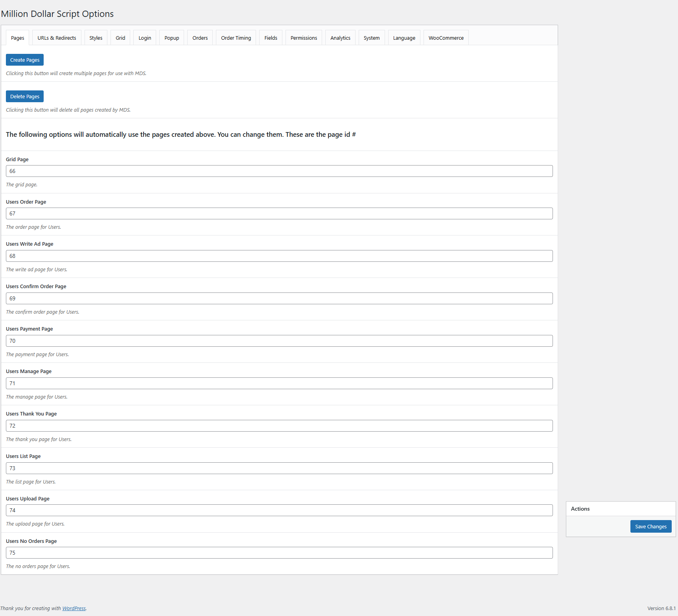Save changes in the Actions box

click(650, 526)
